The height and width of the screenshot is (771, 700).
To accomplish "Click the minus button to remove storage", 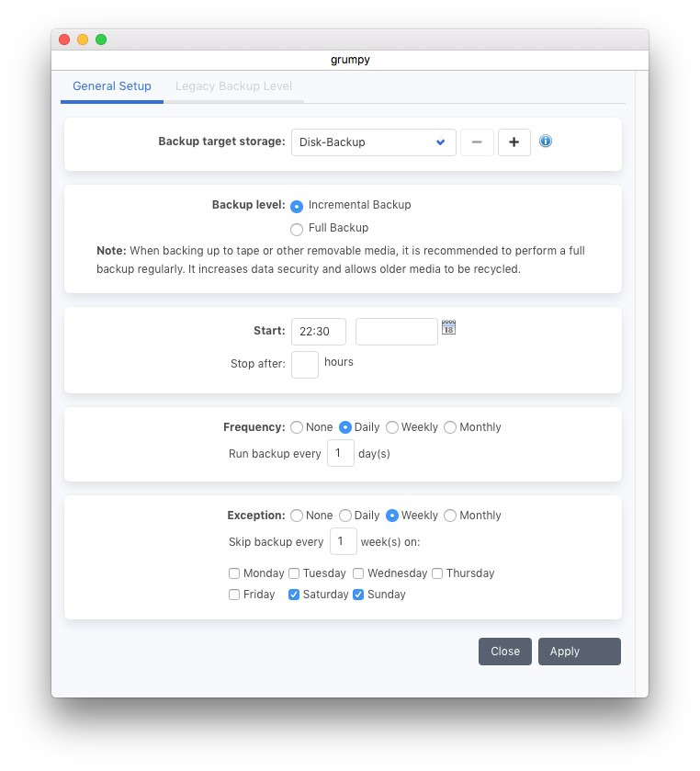I will (477, 142).
